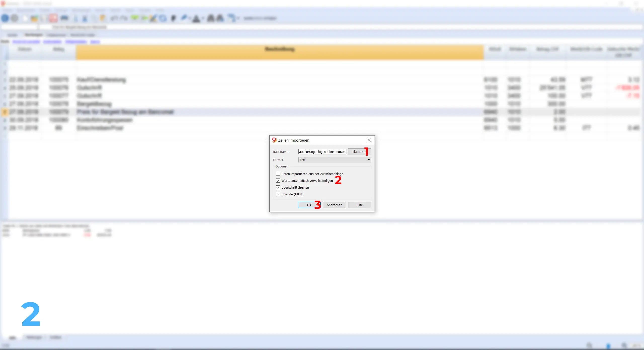Screen dimensions: 644x350
Task: Open the Format dropdown showing Text
Action: point(334,160)
